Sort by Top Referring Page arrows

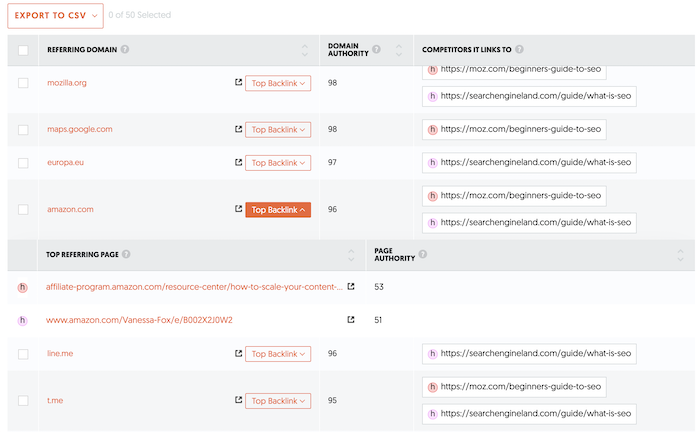(351, 255)
